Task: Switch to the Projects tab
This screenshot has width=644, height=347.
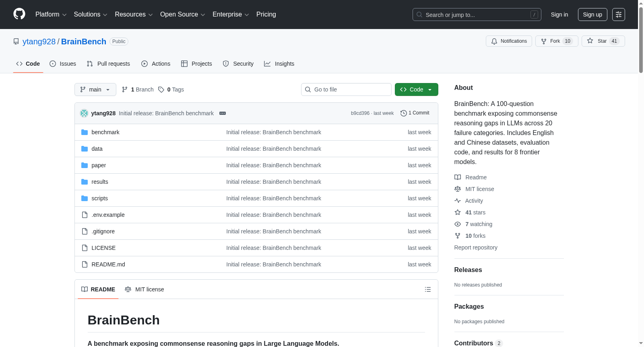Action: point(196,64)
